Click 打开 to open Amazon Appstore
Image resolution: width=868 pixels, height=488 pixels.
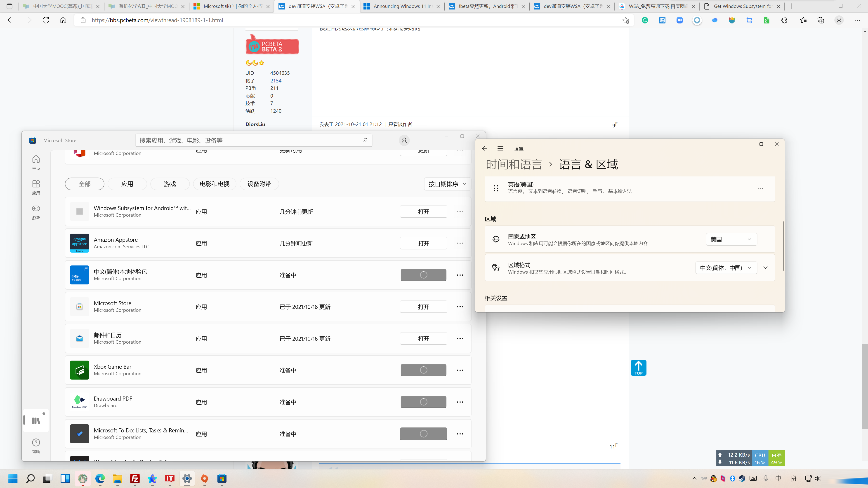423,243
